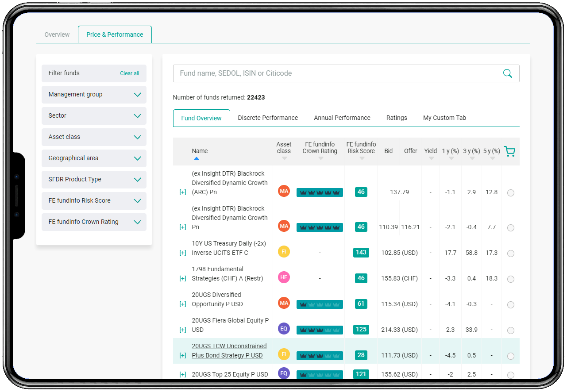Open 20UGS Top 25 Equity P USD link
This screenshot has height=392, width=567.
pos(230,374)
